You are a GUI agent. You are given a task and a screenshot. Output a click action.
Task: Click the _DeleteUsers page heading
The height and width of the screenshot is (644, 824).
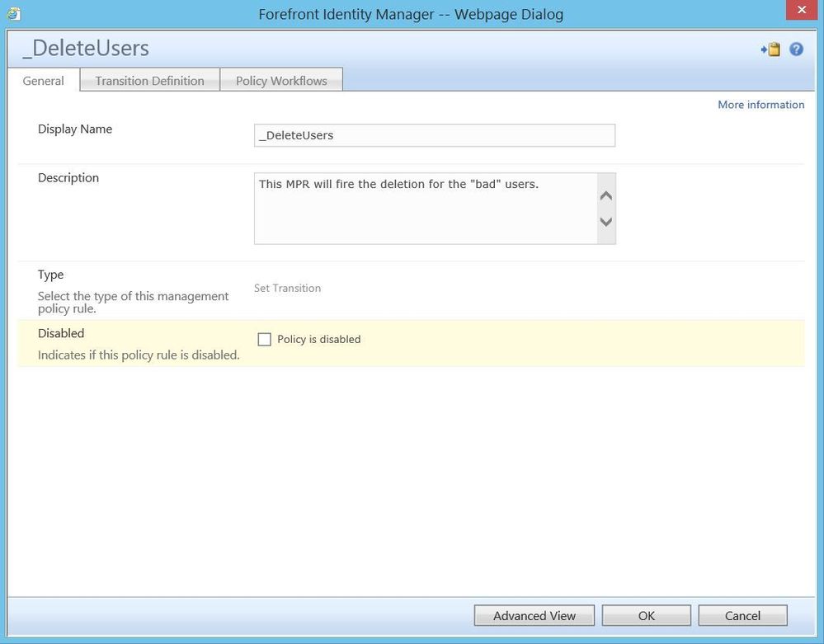(86, 49)
